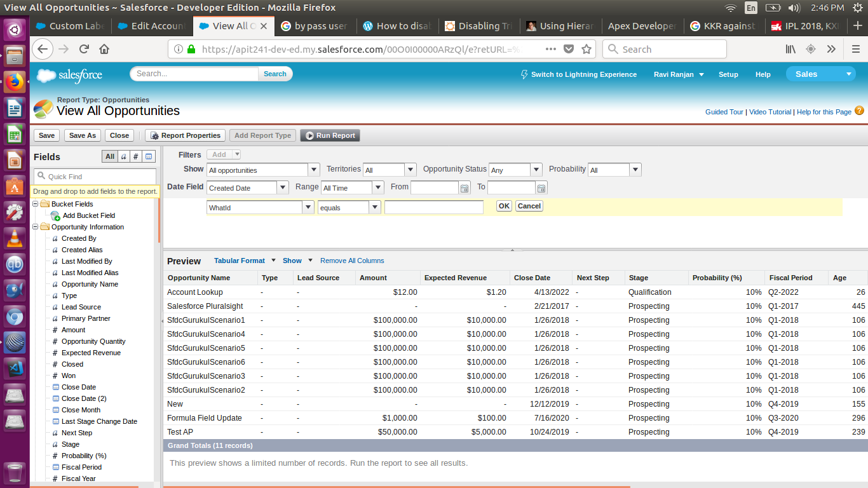This screenshot has height=488, width=868.
Task: Click Remove All Columns link
Action: tap(352, 261)
